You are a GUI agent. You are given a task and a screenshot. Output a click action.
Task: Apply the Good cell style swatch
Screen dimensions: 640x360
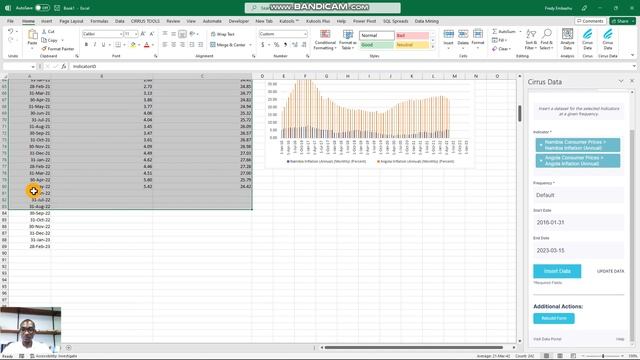point(376,45)
